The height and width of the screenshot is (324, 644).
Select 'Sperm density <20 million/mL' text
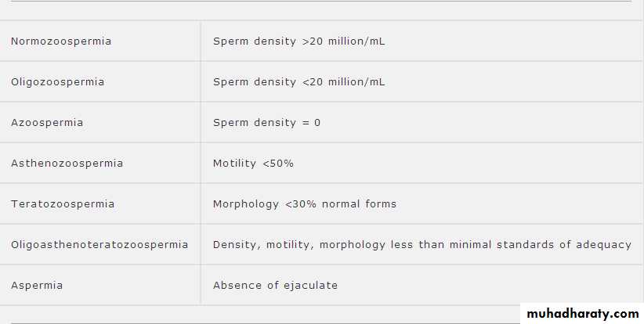pyautogui.click(x=298, y=82)
